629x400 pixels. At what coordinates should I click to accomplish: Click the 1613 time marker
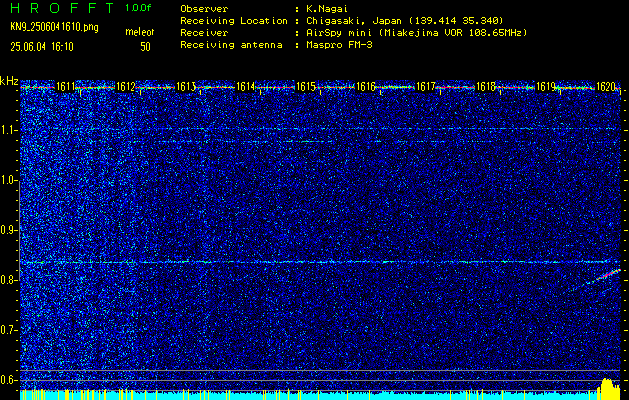[186, 86]
